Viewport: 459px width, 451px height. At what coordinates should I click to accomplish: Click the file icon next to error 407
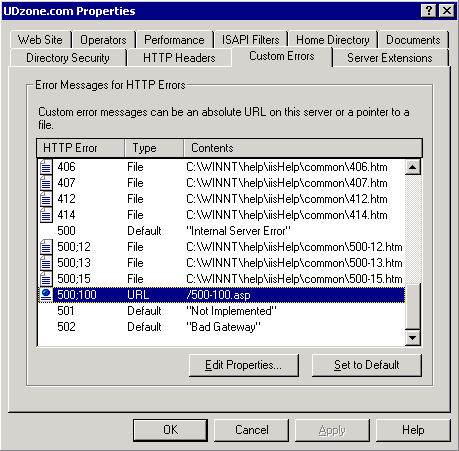click(x=46, y=183)
